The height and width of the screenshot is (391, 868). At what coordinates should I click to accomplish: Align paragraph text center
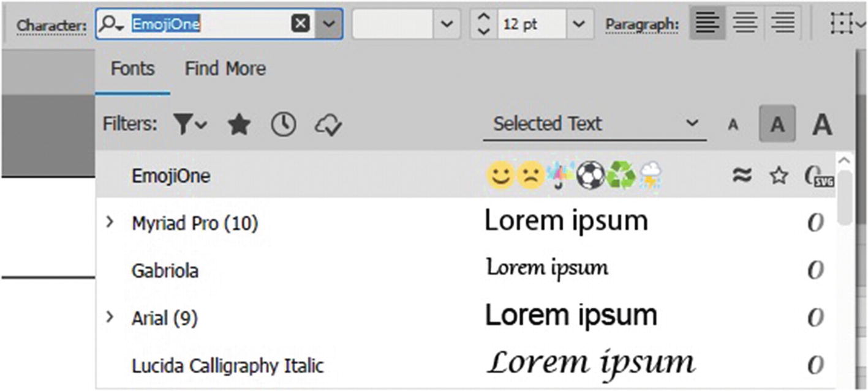tap(745, 23)
